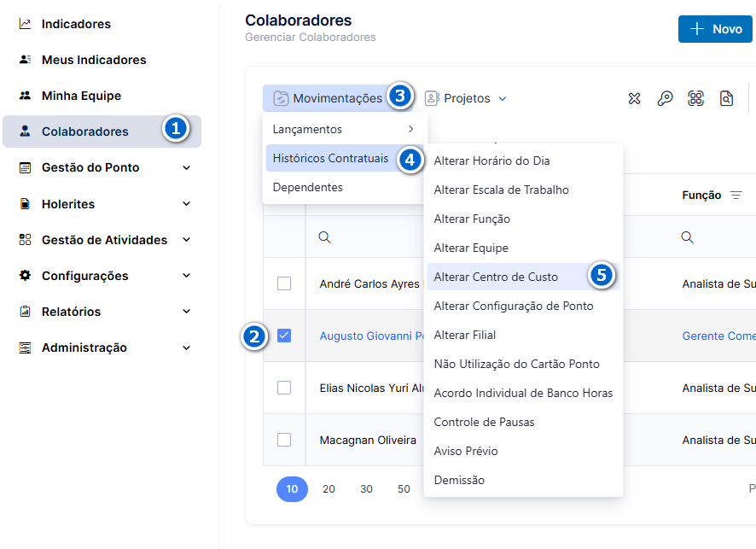756x549 pixels.
Task: Click the Indicadores chart icon in sidebar
Action: tap(25, 24)
